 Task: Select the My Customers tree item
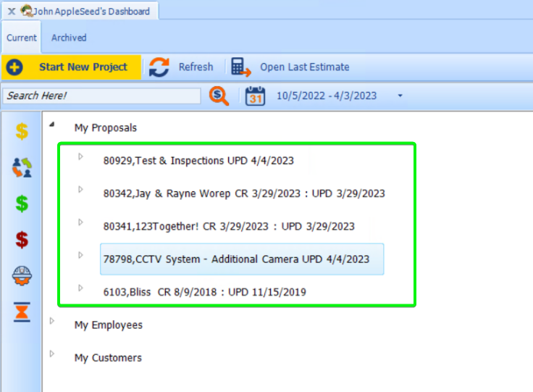[108, 358]
